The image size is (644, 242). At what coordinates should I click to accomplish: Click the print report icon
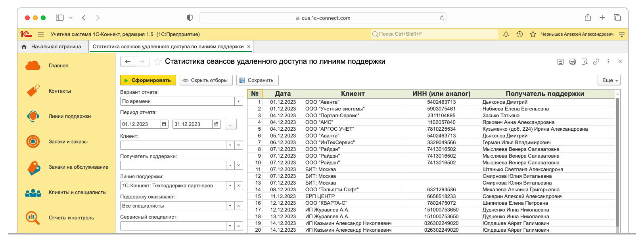(x=572, y=62)
